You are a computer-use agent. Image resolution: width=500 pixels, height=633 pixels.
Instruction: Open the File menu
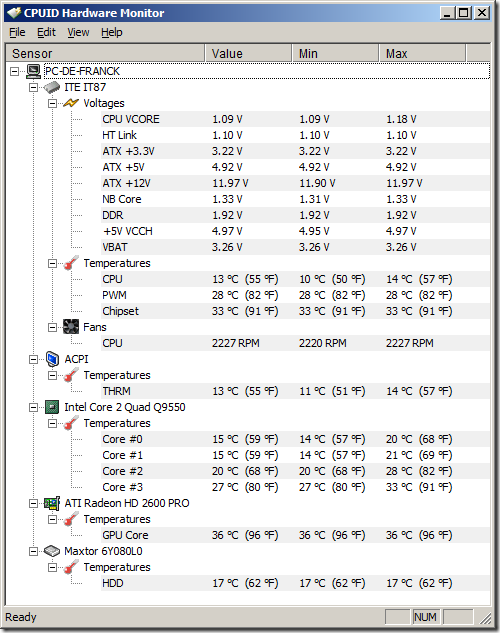tap(17, 32)
